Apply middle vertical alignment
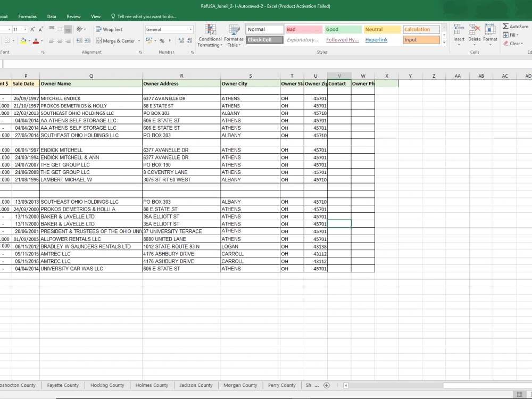The width and height of the screenshot is (532, 399). click(60, 29)
